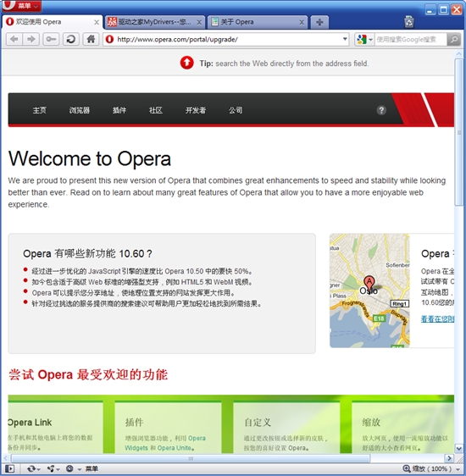This screenshot has height=476, width=466.
Task: Toggle the panel sidebar button in status bar
Action: point(9,468)
